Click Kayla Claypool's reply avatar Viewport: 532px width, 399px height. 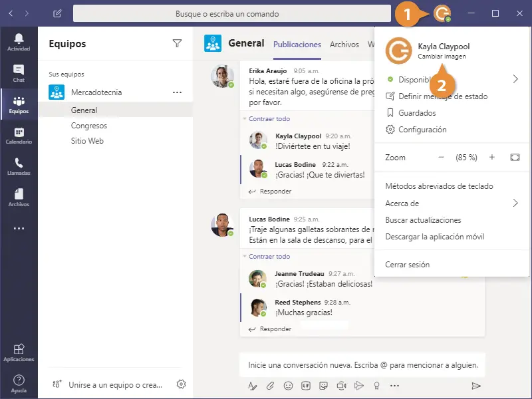click(258, 140)
